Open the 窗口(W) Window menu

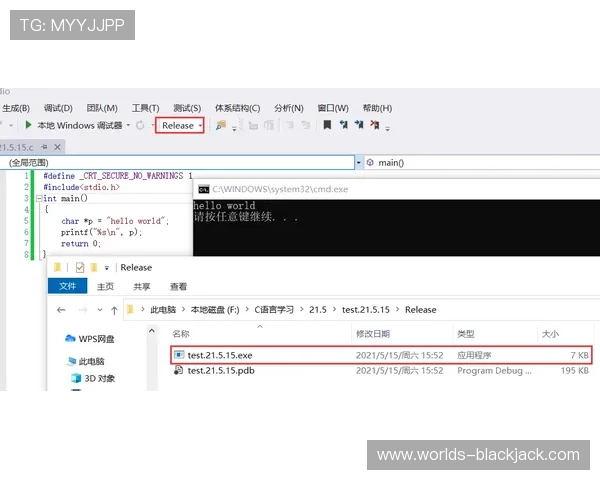(333, 108)
